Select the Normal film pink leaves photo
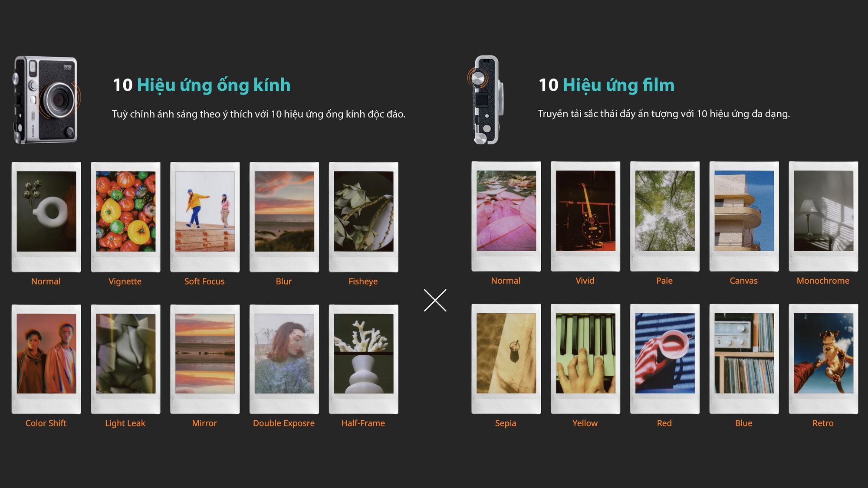Image resolution: width=868 pixels, height=488 pixels. click(506, 216)
